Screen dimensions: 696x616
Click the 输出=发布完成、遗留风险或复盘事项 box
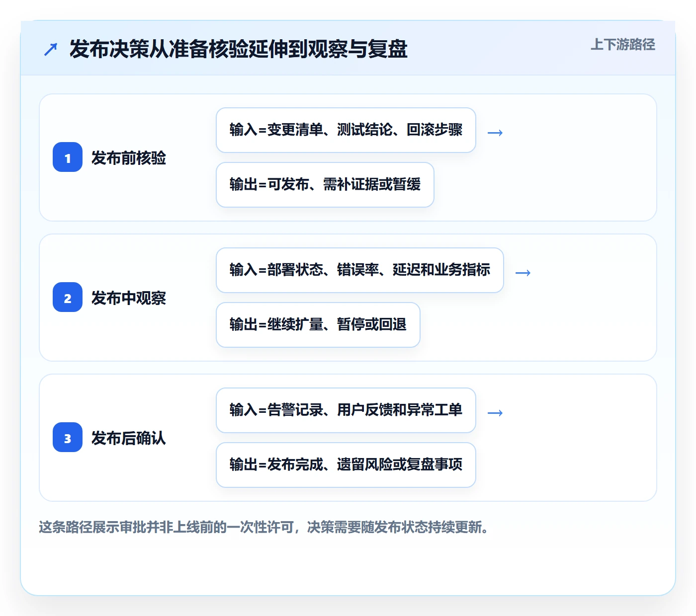click(x=346, y=465)
